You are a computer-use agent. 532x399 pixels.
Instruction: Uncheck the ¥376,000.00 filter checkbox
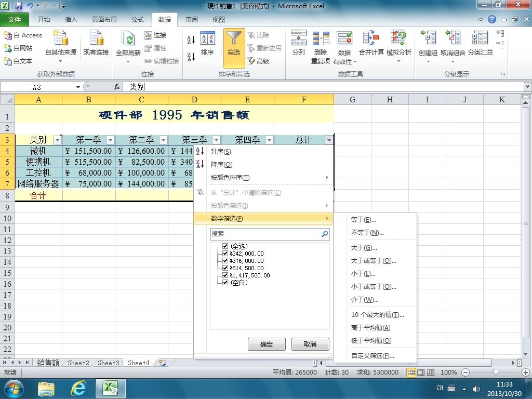point(225,261)
